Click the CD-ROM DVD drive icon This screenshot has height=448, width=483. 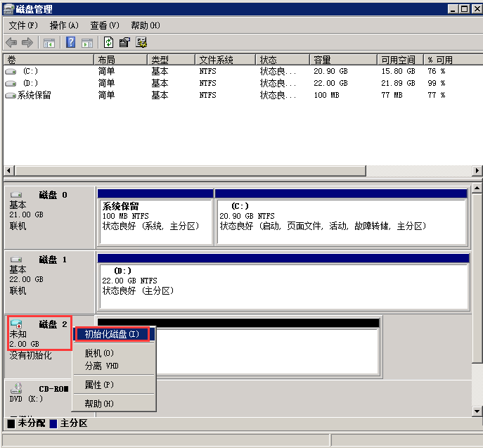coord(16,388)
